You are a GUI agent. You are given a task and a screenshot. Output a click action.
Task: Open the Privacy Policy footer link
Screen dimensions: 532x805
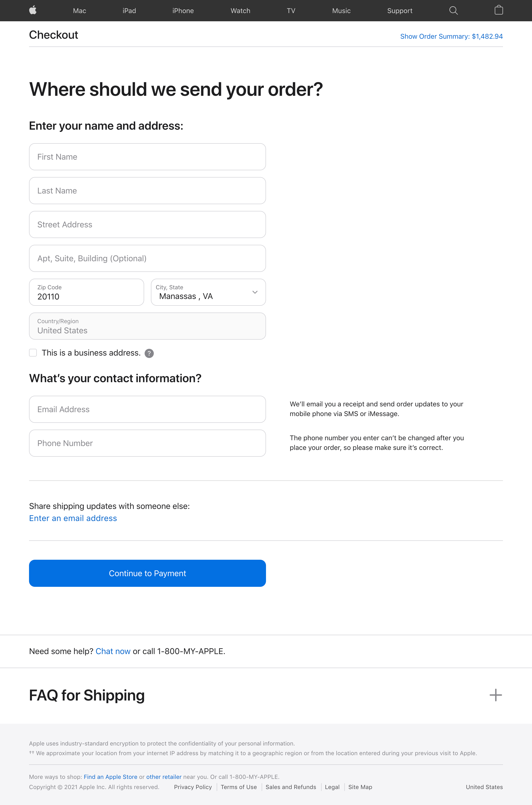(193, 787)
